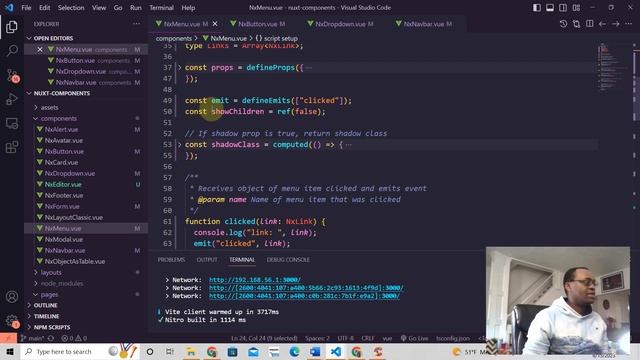Open the 192.168.56.1:3000 network link
640x360 pixels.
(255, 280)
